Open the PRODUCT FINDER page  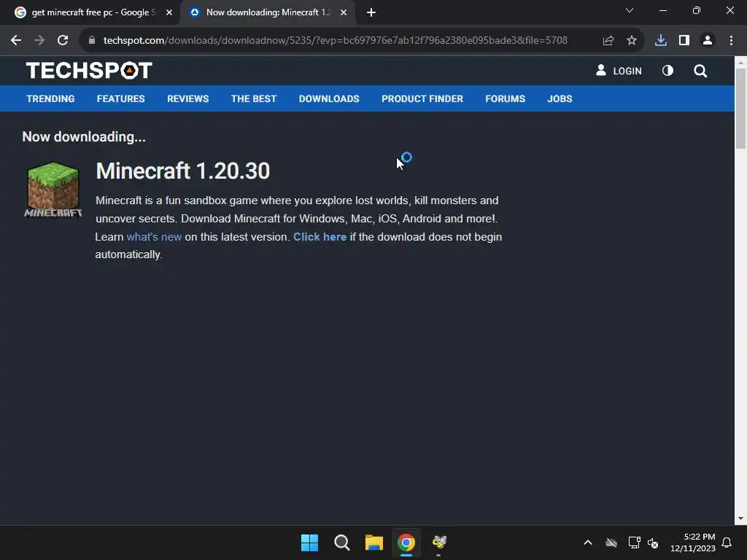click(422, 98)
